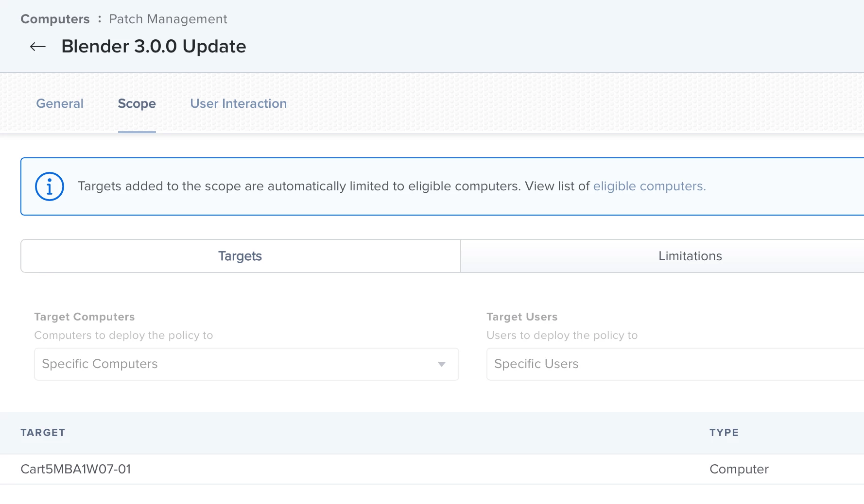Click the Target Users label
Screen dimensions: 864x504
[x=522, y=317]
